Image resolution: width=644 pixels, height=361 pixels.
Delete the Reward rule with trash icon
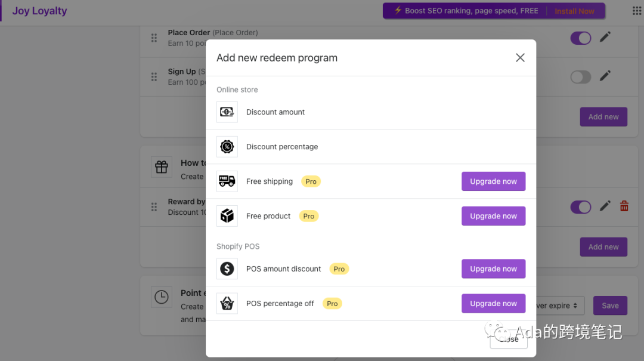(x=624, y=206)
